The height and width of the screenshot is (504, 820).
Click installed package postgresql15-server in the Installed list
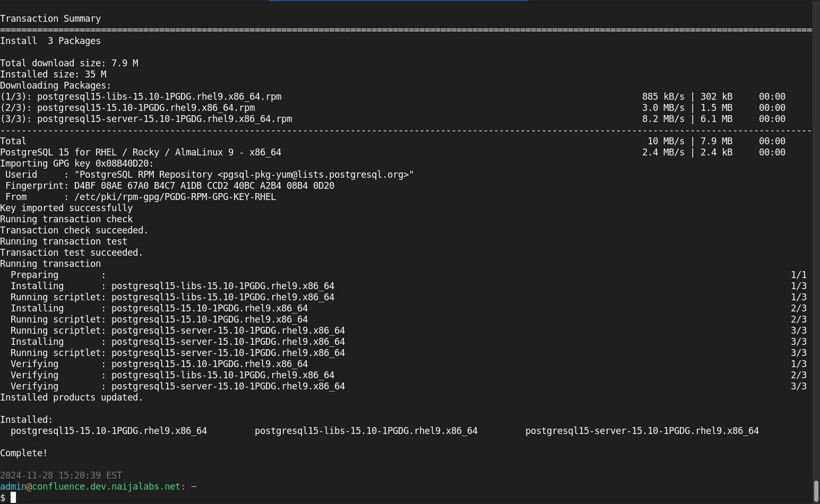tap(642, 431)
